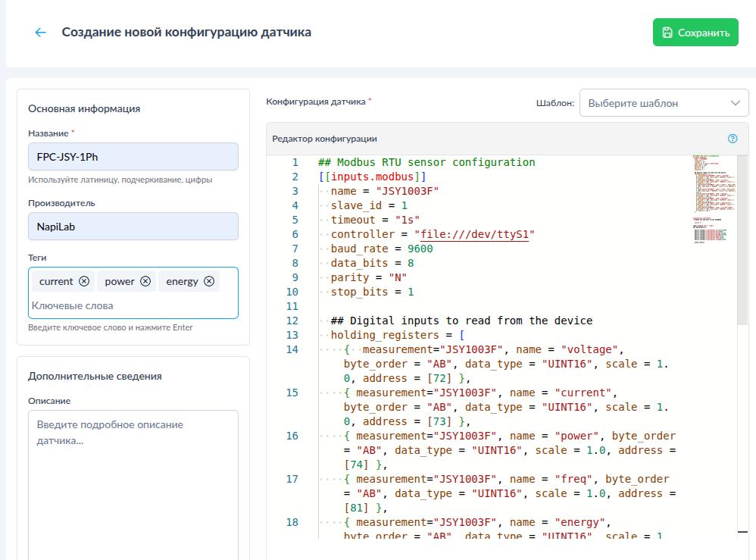Click the baud_rate = 9600 line
This screenshot has height=560, width=756.
pyautogui.click(x=382, y=249)
